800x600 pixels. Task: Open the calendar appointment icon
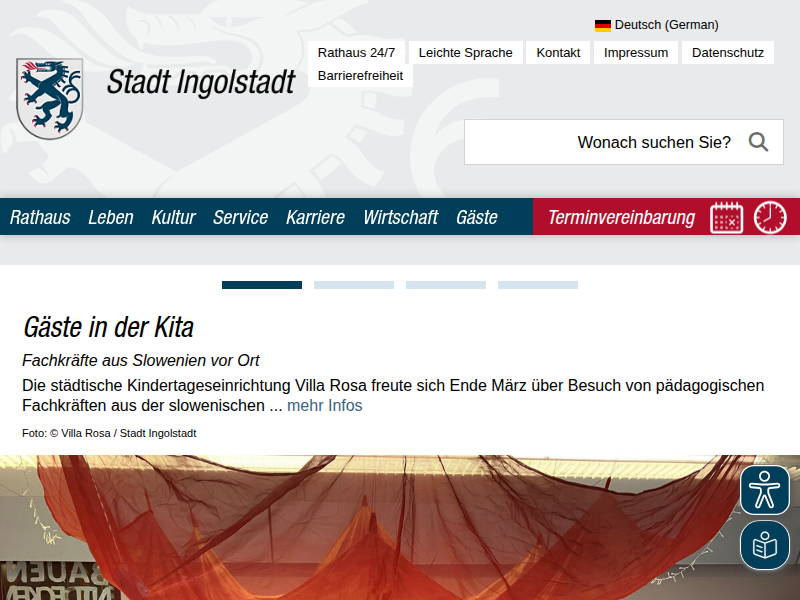pyautogui.click(x=727, y=217)
